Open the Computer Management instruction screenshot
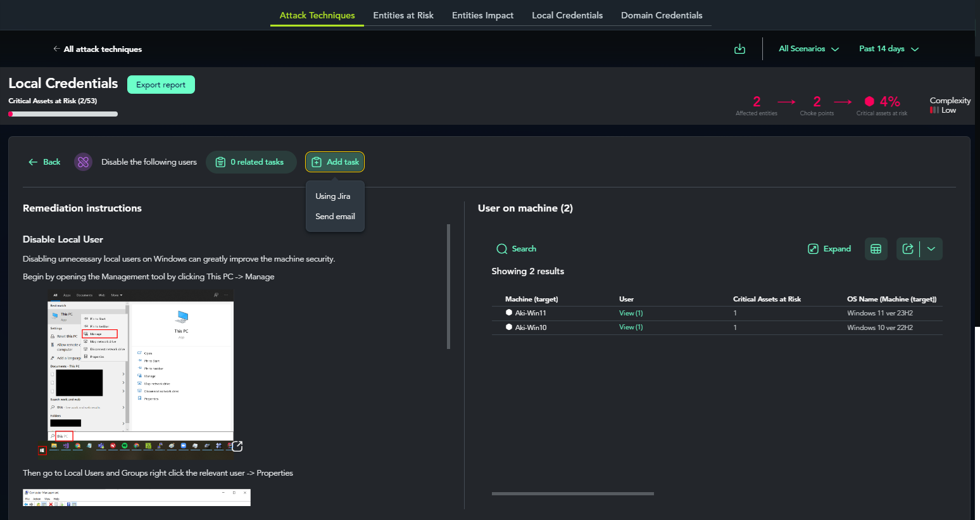This screenshot has height=520, width=980. click(x=137, y=497)
